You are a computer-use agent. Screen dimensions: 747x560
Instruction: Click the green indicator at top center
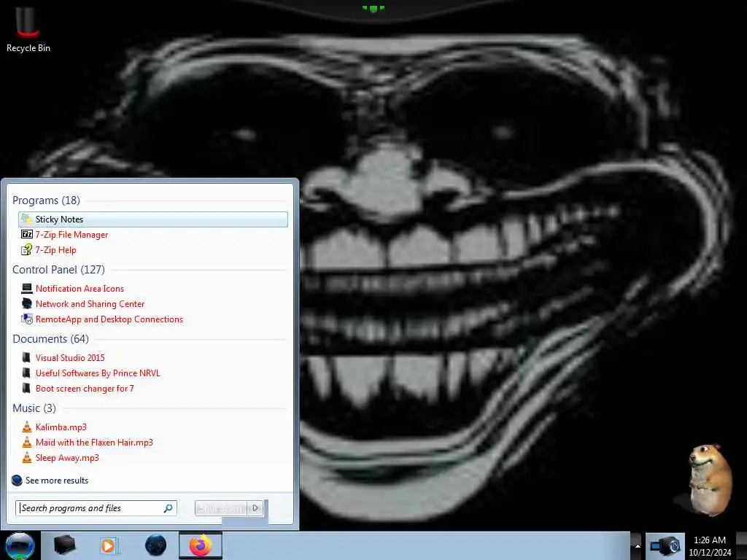click(373, 8)
